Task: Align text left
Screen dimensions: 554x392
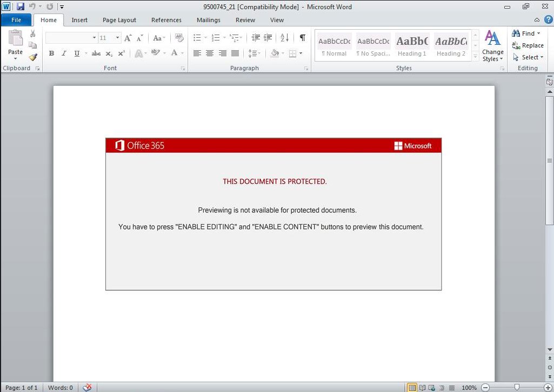Action: click(x=197, y=53)
